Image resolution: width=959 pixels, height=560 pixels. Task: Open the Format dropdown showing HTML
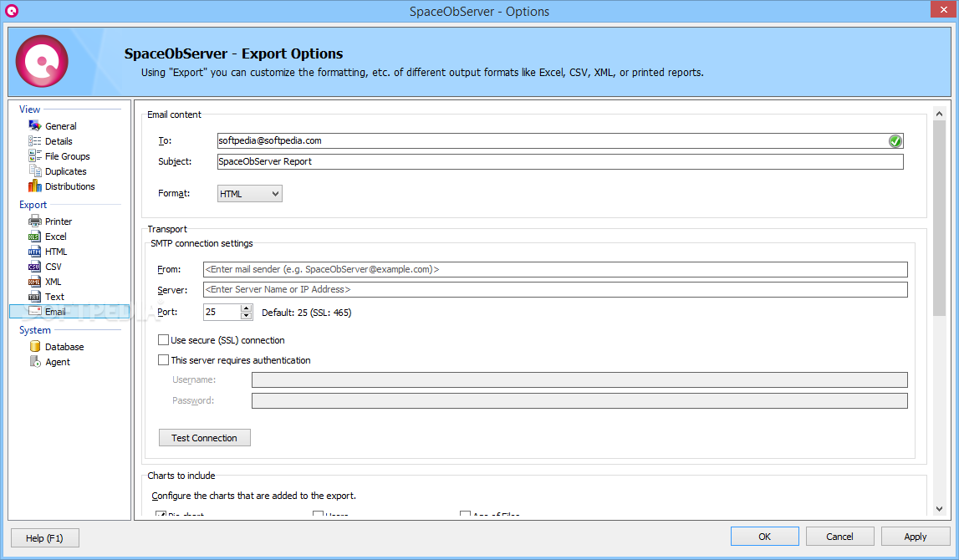[x=249, y=194]
